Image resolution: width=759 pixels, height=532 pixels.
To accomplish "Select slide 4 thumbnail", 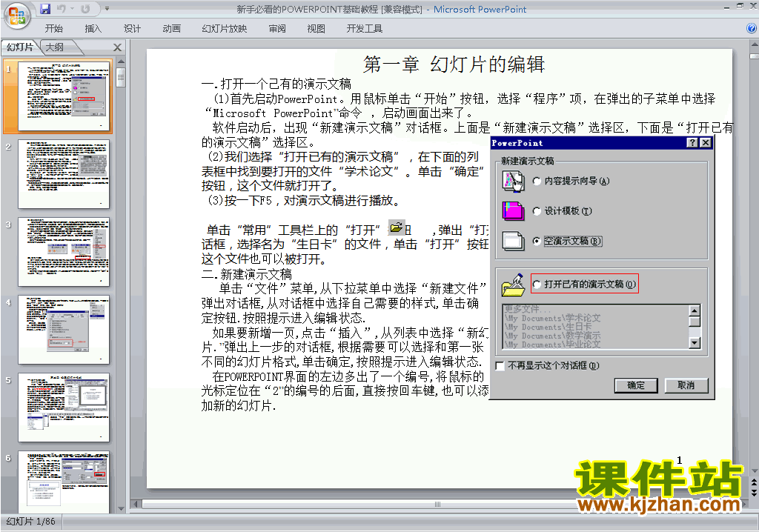I will coord(64,330).
